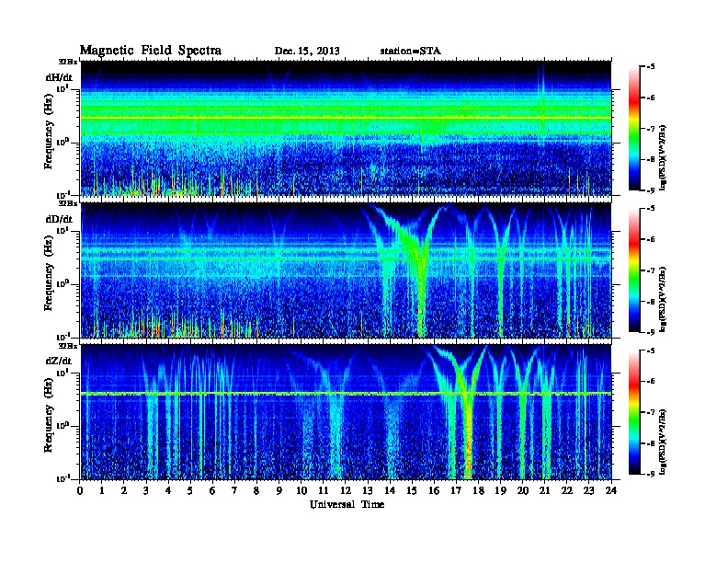This screenshot has height=563, width=728.
Task: Click hour tick label "18" on time axis
Action: click(478, 491)
